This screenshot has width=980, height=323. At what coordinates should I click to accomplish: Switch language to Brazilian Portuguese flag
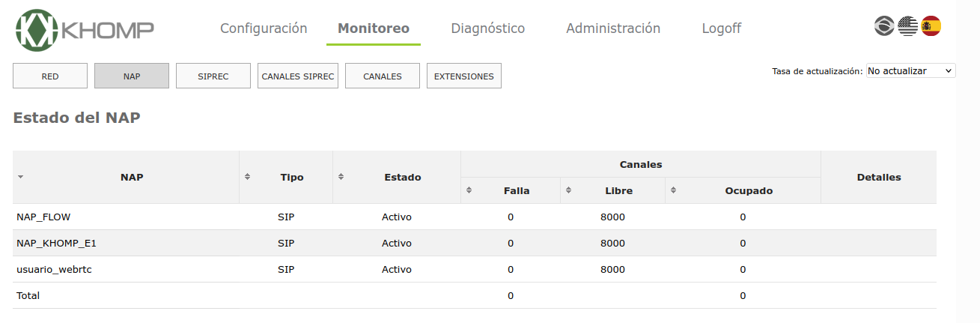coord(884,26)
